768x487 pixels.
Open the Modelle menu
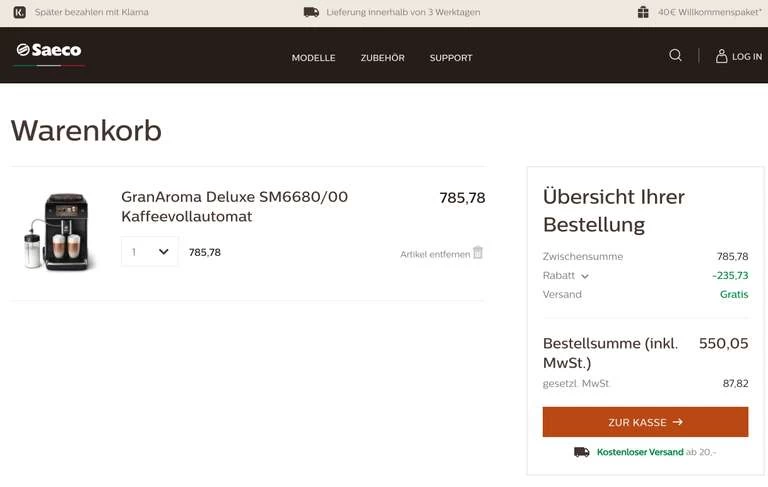[x=313, y=58]
